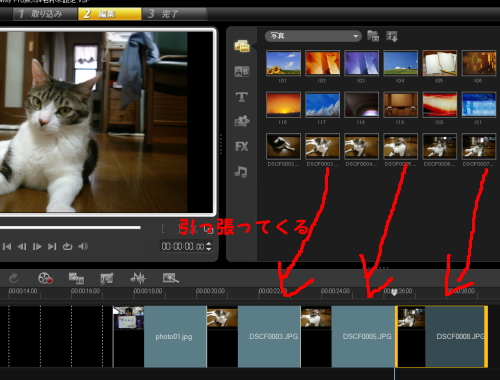
Task: Jump to end of preview
Action: 52,246
